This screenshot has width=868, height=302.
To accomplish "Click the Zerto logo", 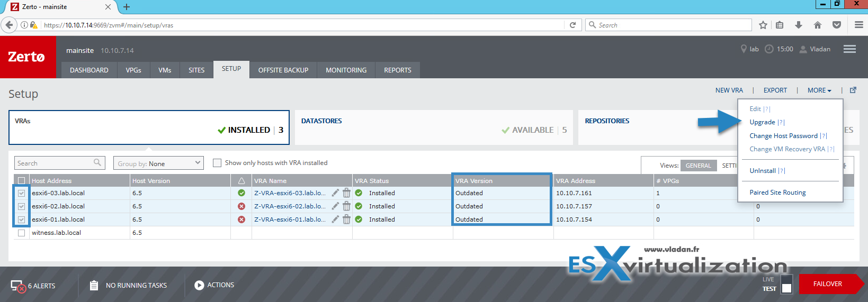I will [27, 57].
